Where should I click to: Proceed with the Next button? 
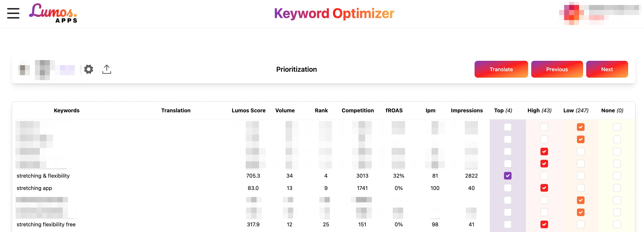click(607, 69)
